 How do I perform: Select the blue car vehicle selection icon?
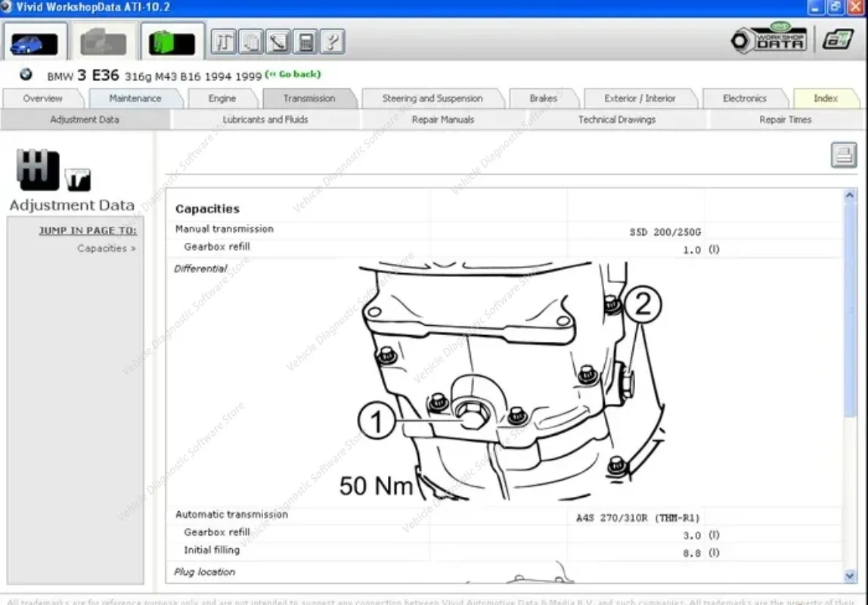(34, 42)
